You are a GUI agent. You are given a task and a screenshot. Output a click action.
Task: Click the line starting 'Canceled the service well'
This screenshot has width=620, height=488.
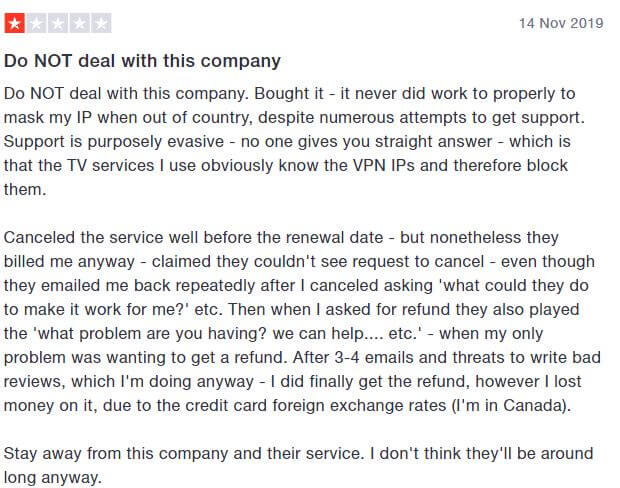tap(281, 238)
